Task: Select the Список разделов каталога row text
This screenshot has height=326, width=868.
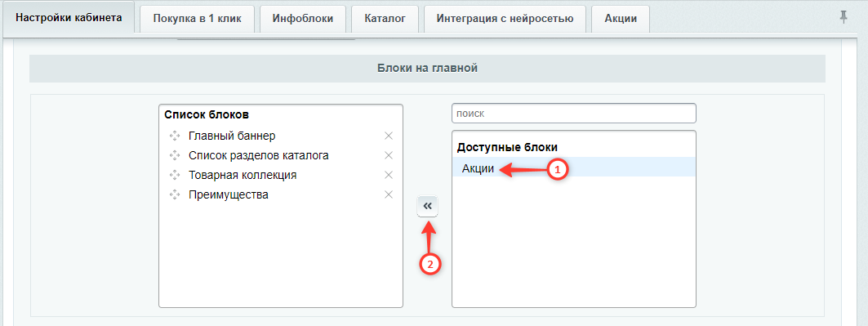Action: 259,155
